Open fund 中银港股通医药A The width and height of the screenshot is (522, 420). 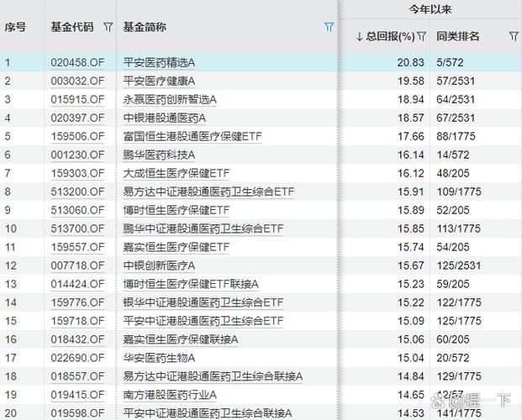click(165, 118)
